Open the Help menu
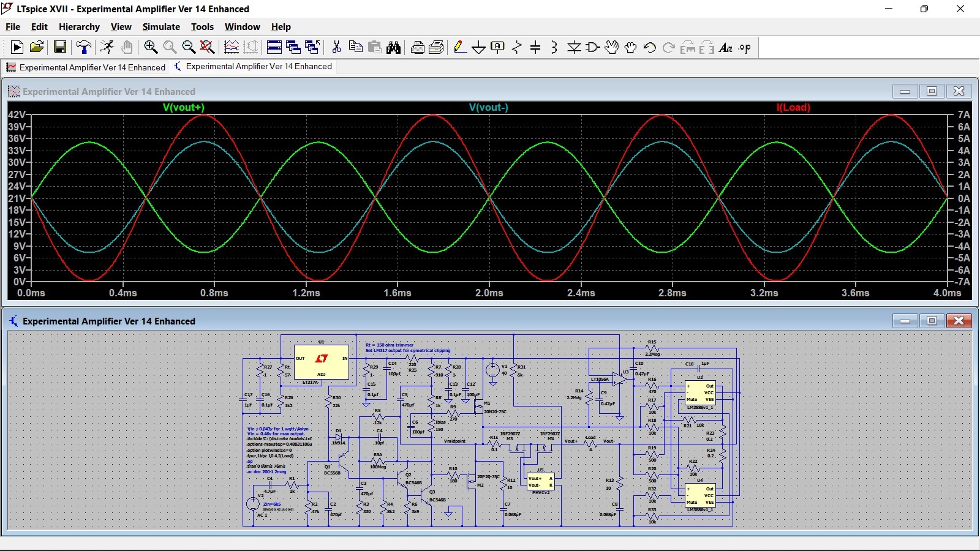Image resolution: width=980 pixels, height=551 pixels. coord(281,27)
